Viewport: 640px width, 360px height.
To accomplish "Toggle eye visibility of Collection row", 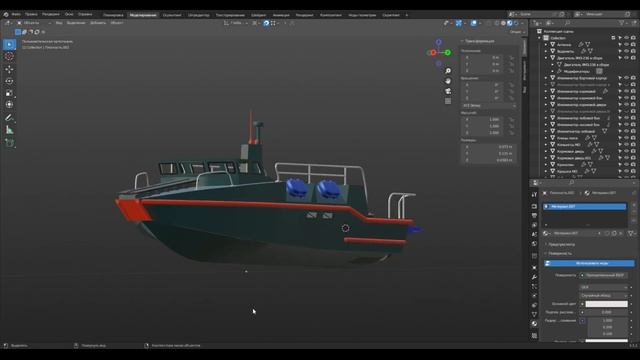I will tap(627, 38).
